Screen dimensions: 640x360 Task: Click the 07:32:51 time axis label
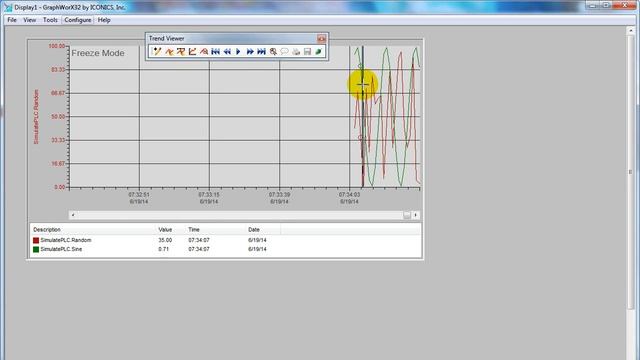point(139,195)
